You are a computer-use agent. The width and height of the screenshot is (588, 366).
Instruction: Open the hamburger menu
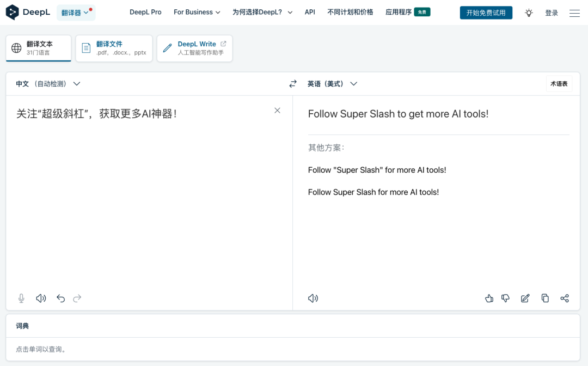574,13
